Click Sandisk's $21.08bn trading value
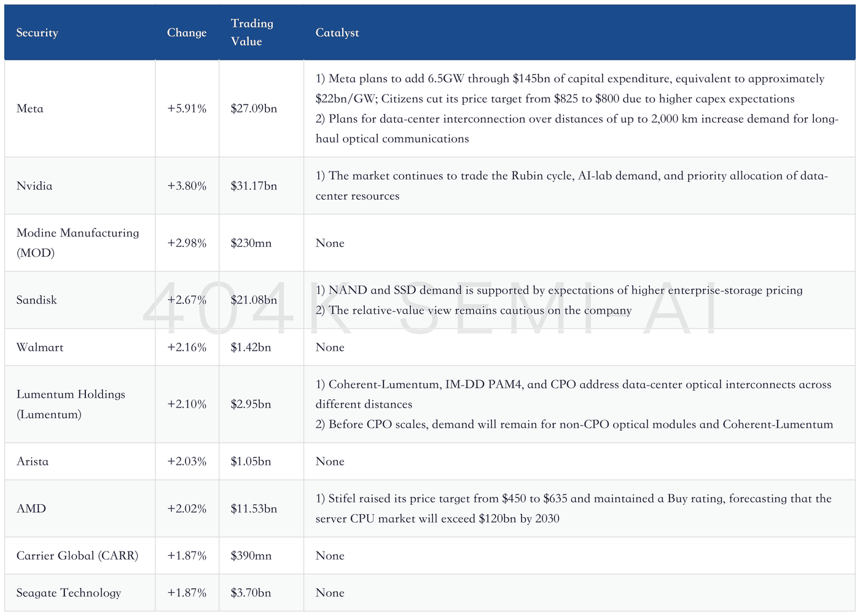Viewport: 860px width, 616px height. tap(254, 300)
